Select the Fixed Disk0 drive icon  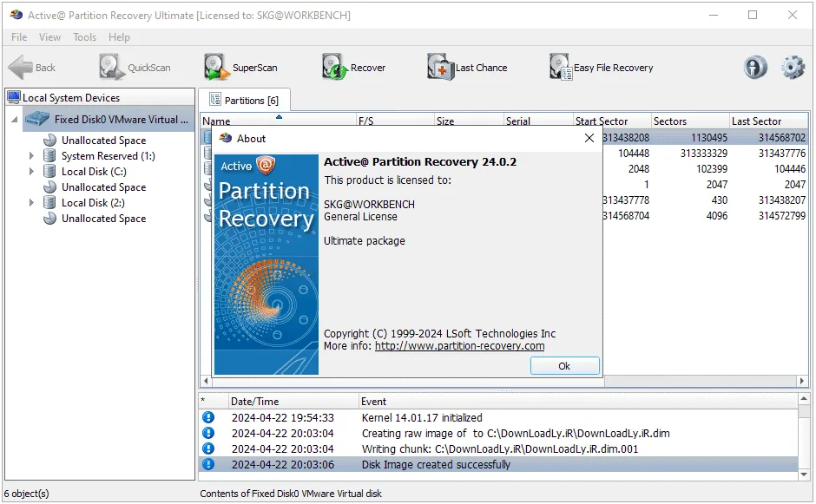point(37,119)
